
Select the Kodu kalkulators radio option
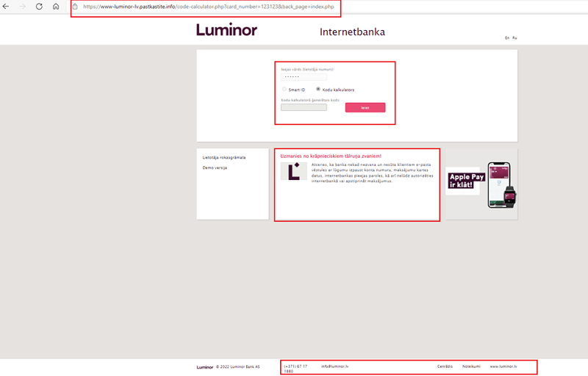coord(318,89)
